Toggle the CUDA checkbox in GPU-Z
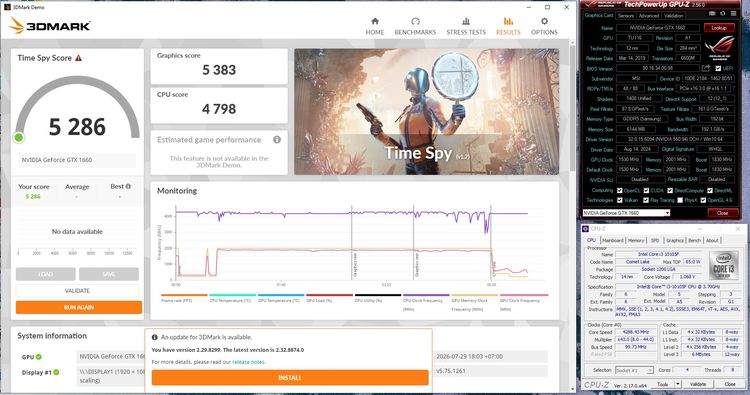Screen dimensions: 750x395 pyautogui.click(x=646, y=190)
